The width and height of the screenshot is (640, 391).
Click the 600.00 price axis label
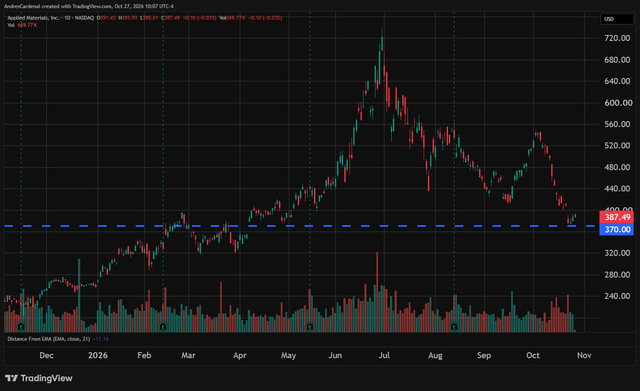[x=618, y=103]
